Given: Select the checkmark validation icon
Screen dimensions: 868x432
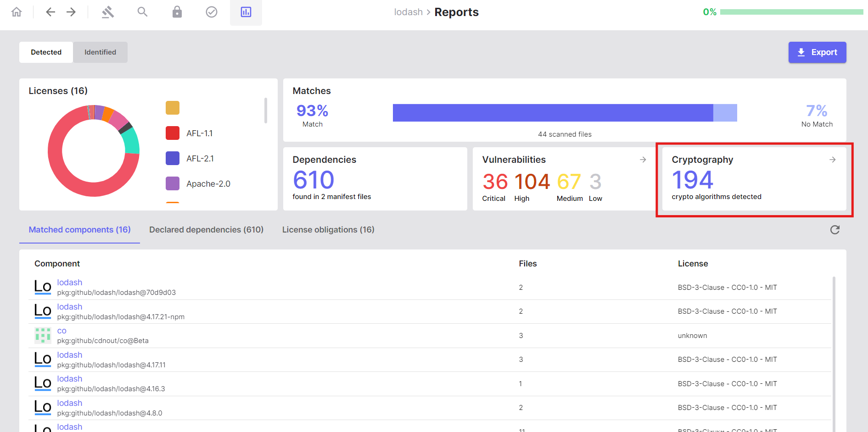Looking at the screenshot, I should [211, 12].
